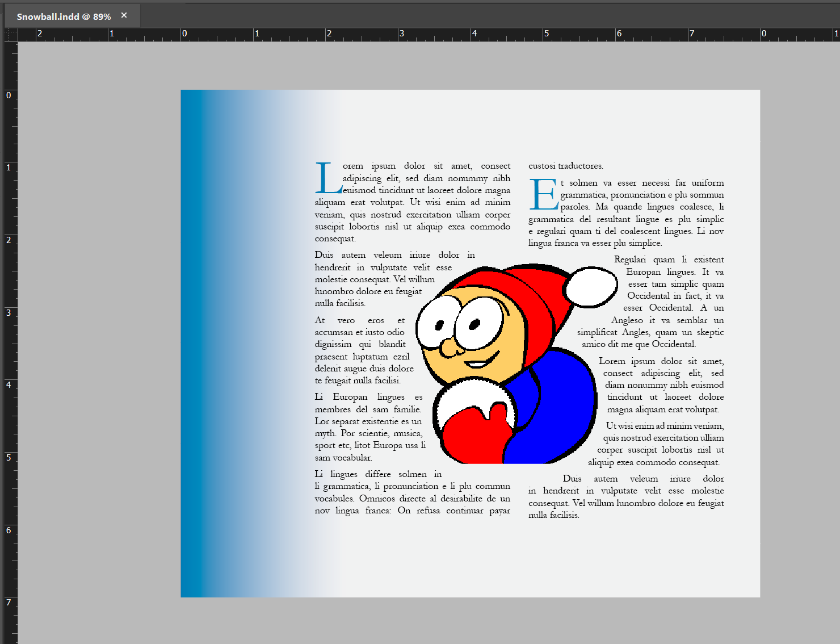Click the blue drop cap letter E
This screenshot has width=840, height=644.
pos(543,195)
